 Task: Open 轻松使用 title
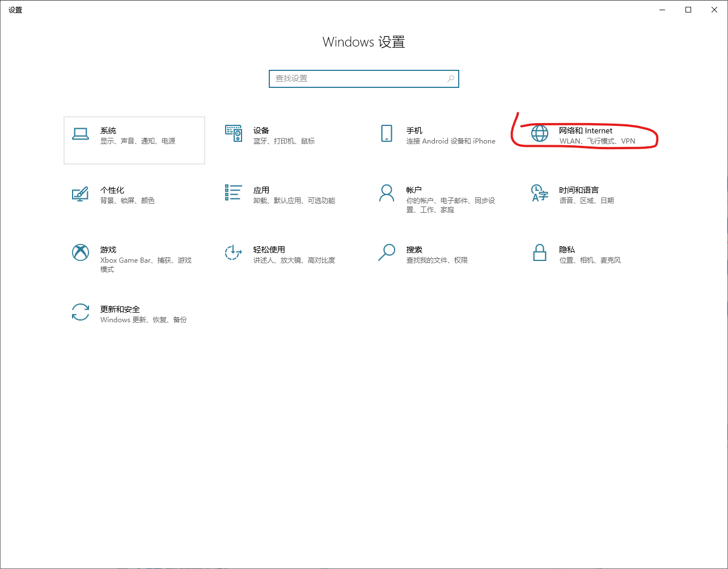pyautogui.click(x=269, y=250)
